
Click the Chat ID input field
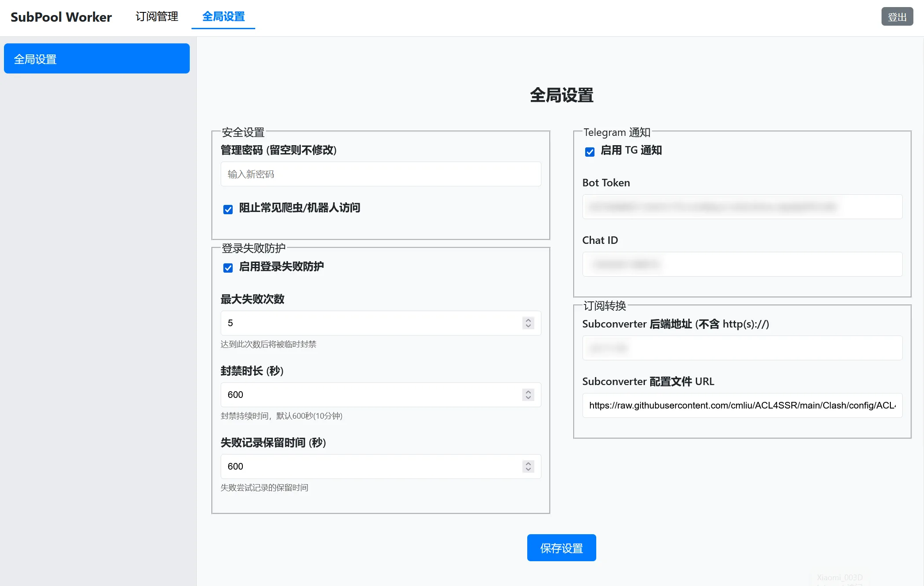pos(742,264)
